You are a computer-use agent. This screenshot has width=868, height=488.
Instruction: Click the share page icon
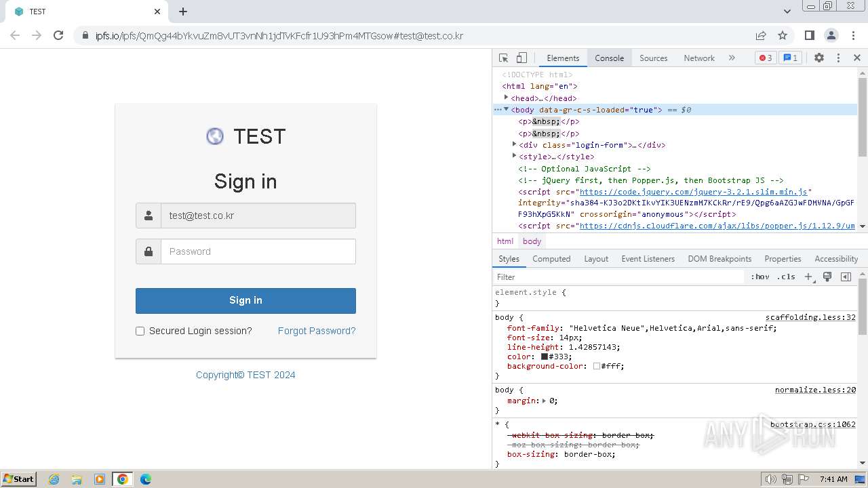click(x=761, y=35)
